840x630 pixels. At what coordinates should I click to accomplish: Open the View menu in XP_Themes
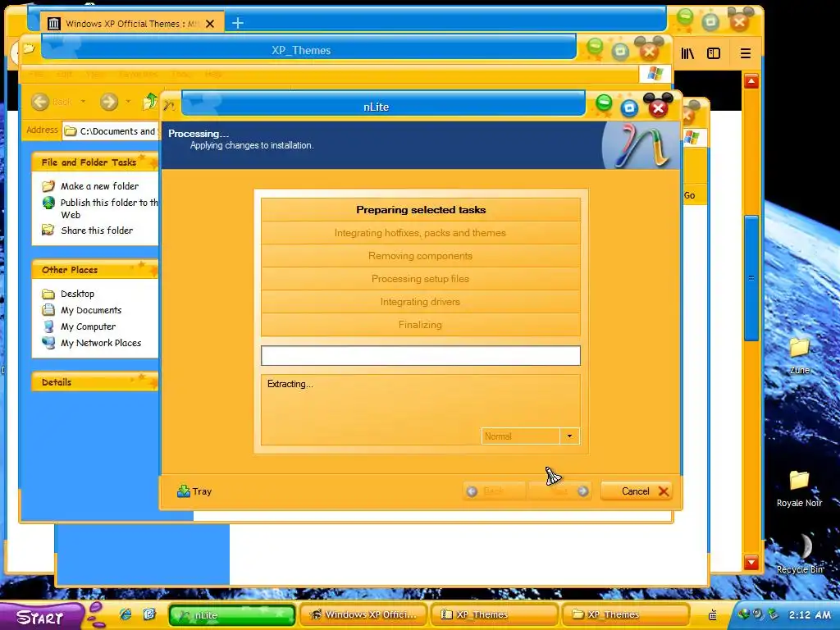(x=95, y=74)
